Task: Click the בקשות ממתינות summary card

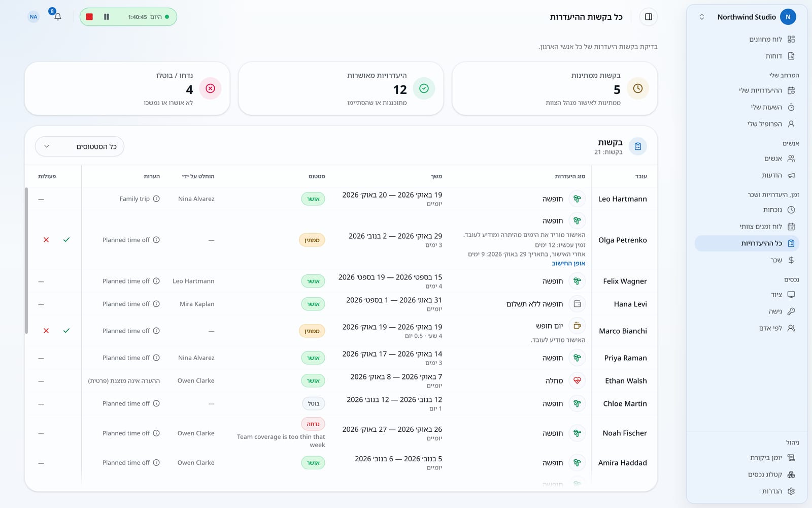Action: coord(555,88)
